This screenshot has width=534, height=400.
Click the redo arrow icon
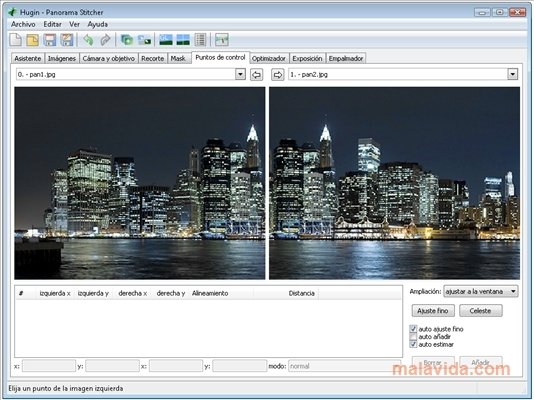(105, 40)
